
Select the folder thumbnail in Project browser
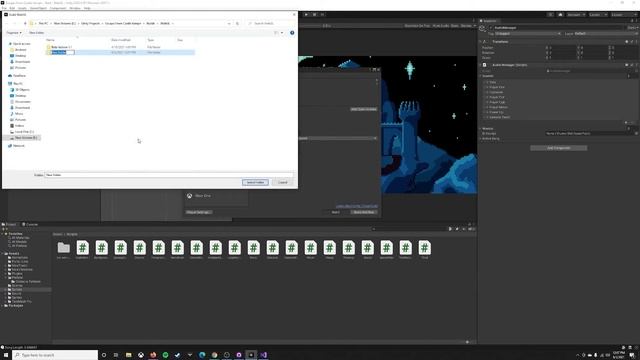click(x=63, y=248)
